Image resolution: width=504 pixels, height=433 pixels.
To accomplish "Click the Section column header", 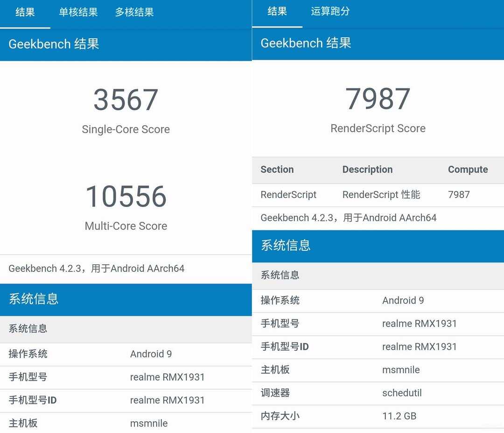I will (277, 170).
